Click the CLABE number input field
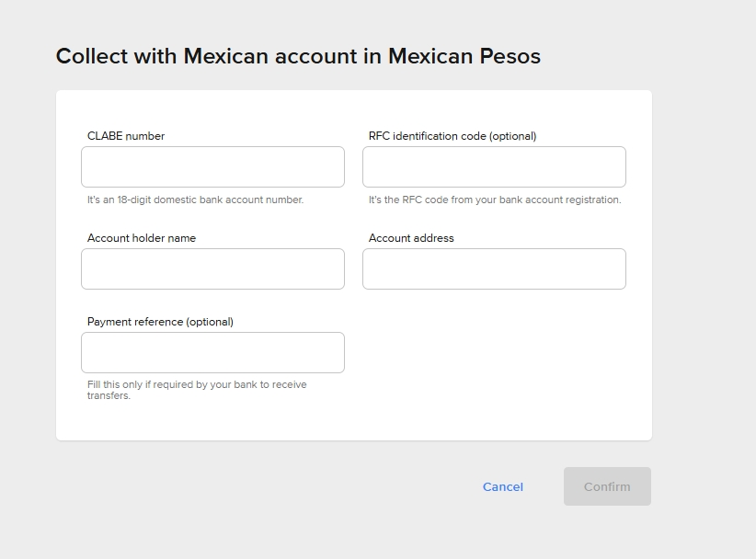The height and width of the screenshot is (559, 756). coord(212,167)
